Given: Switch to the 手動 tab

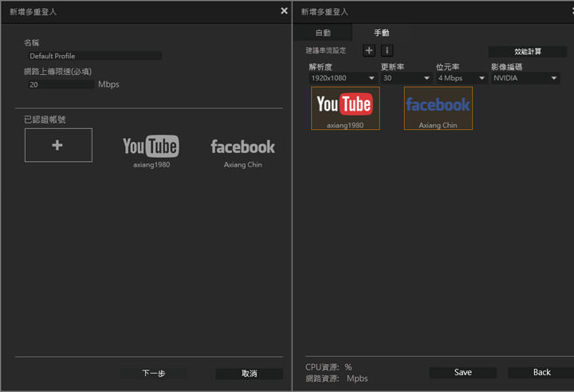Looking at the screenshot, I should (382, 33).
